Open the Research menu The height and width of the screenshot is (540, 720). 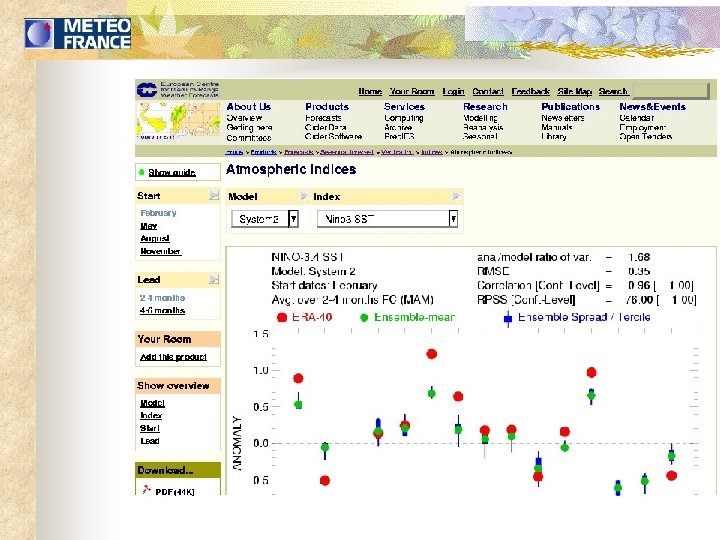click(x=485, y=107)
